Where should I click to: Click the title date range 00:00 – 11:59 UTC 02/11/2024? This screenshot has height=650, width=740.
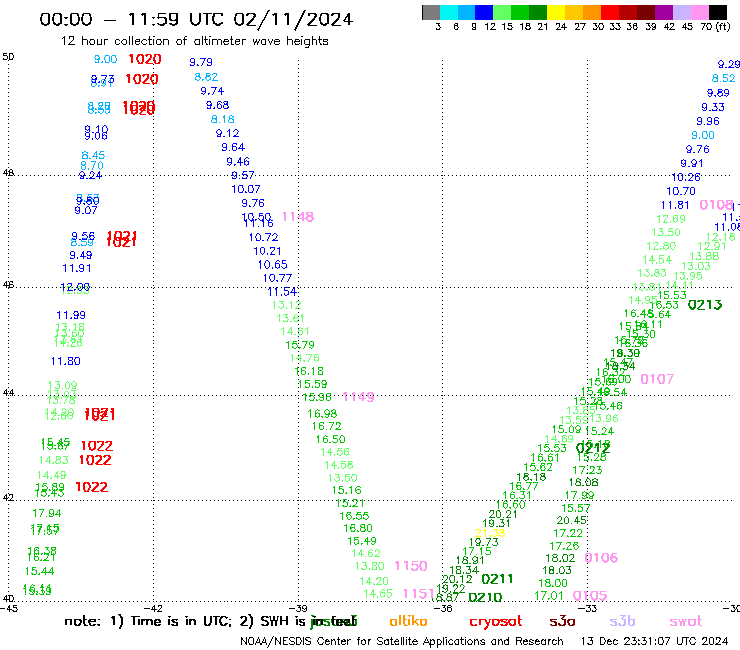click(x=196, y=20)
